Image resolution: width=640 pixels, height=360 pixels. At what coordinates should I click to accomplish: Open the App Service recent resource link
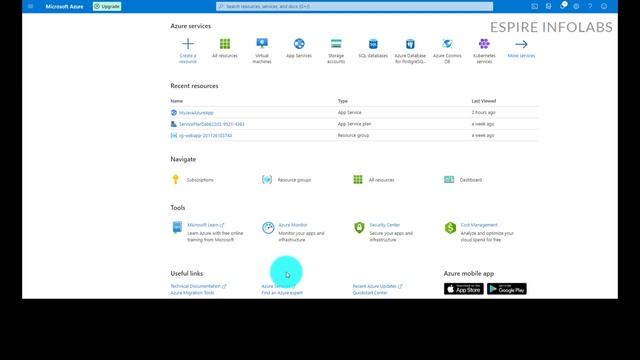point(196,113)
